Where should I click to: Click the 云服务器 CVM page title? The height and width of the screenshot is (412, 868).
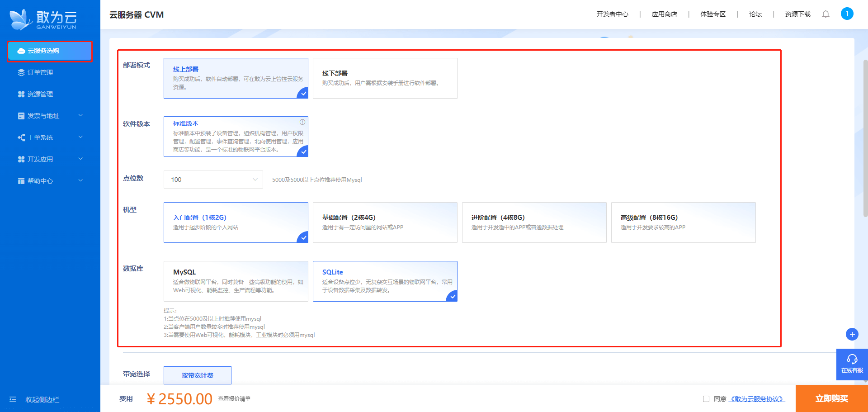137,15
